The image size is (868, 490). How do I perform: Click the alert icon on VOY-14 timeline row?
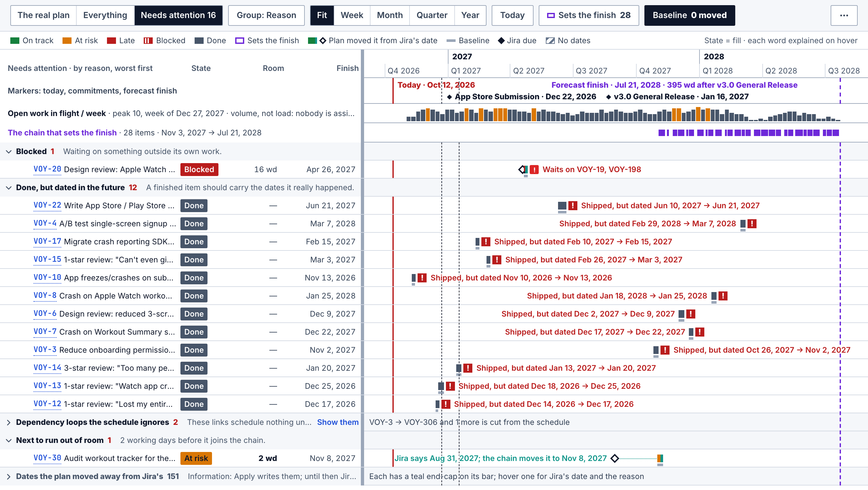pos(468,368)
